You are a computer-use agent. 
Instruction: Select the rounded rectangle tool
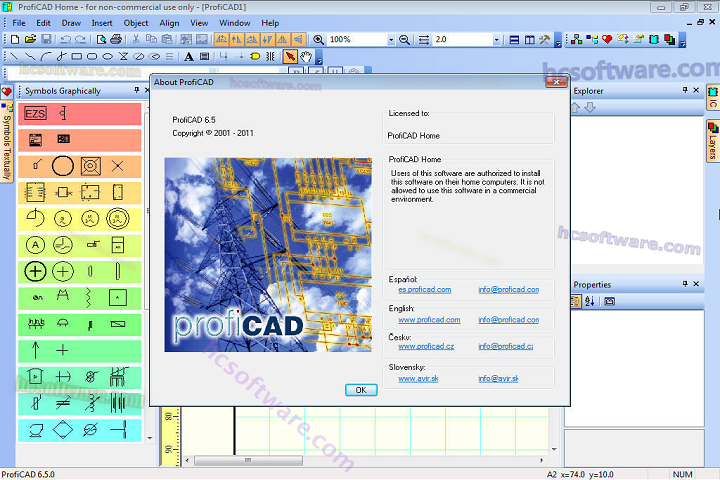92,56
